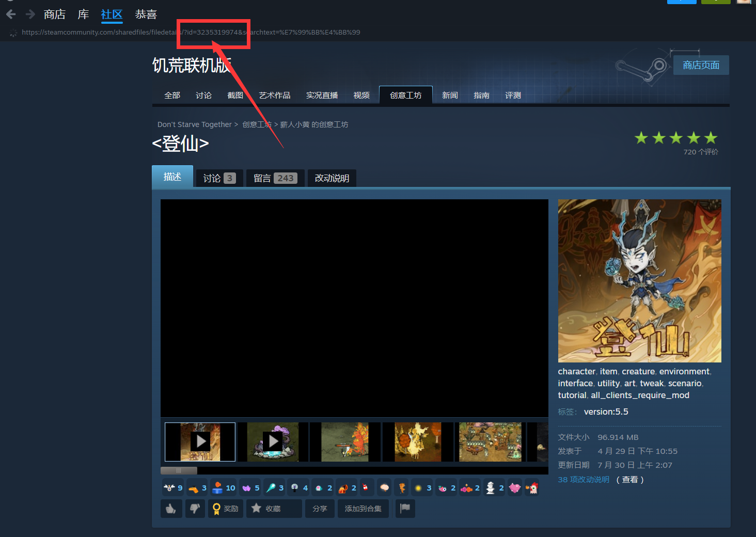Click the orange pointing hand award icon

[197, 488]
